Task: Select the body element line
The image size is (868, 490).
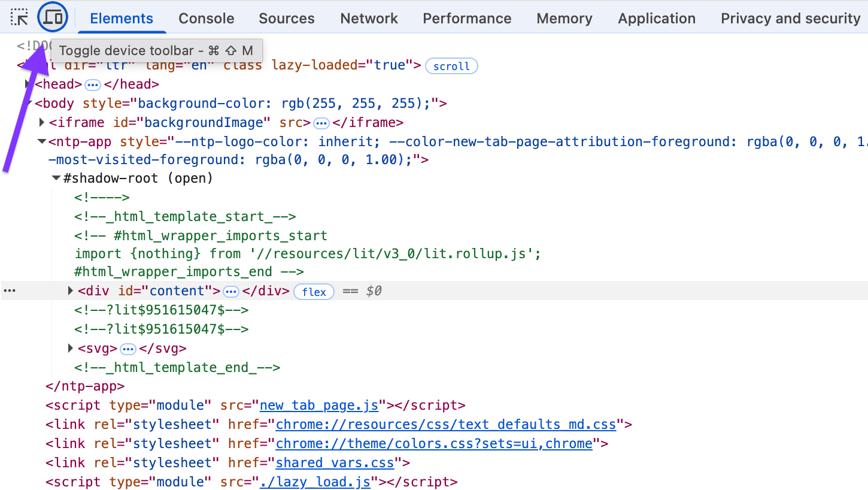Action: click(239, 104)
